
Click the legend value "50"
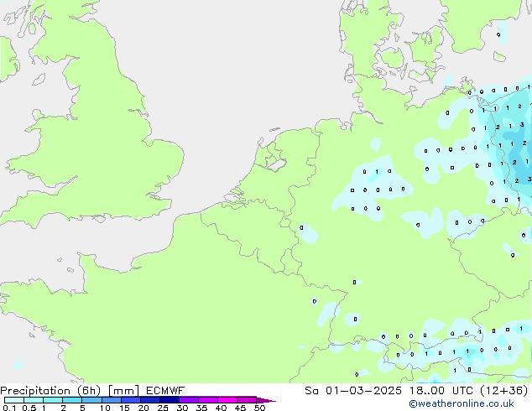259,408
